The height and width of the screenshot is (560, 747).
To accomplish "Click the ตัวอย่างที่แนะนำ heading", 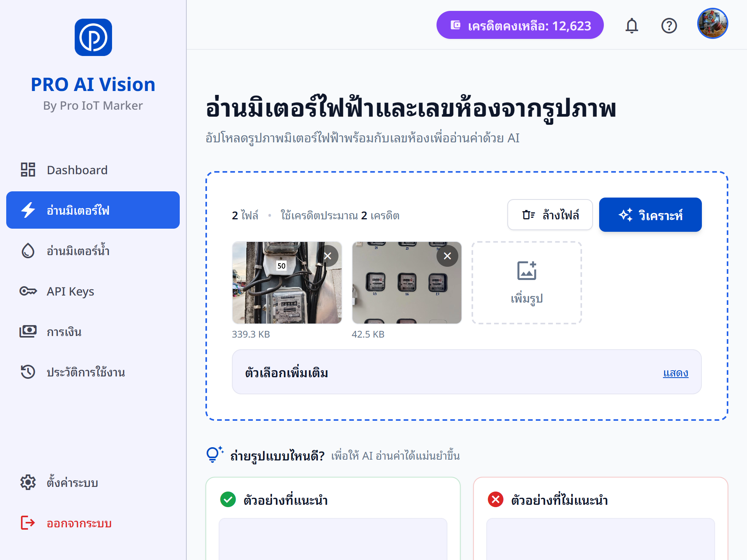I will tap(286, 500).
